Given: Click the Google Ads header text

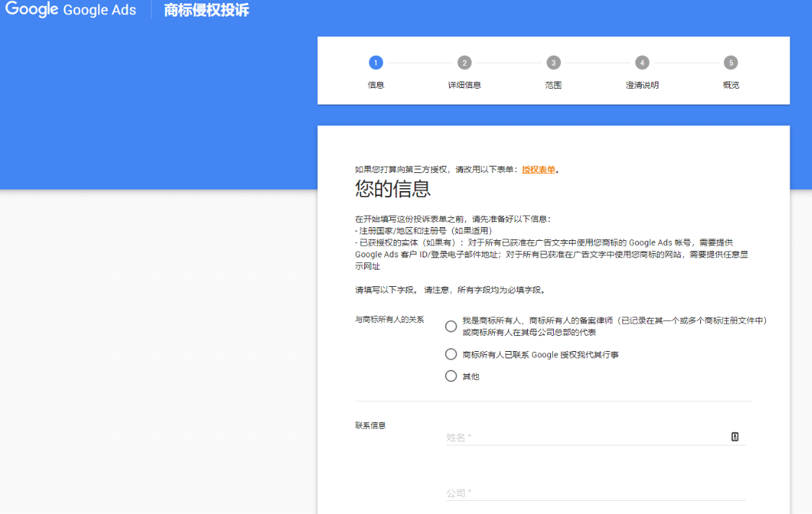Looking at the screenshot, I should [100, 10].
